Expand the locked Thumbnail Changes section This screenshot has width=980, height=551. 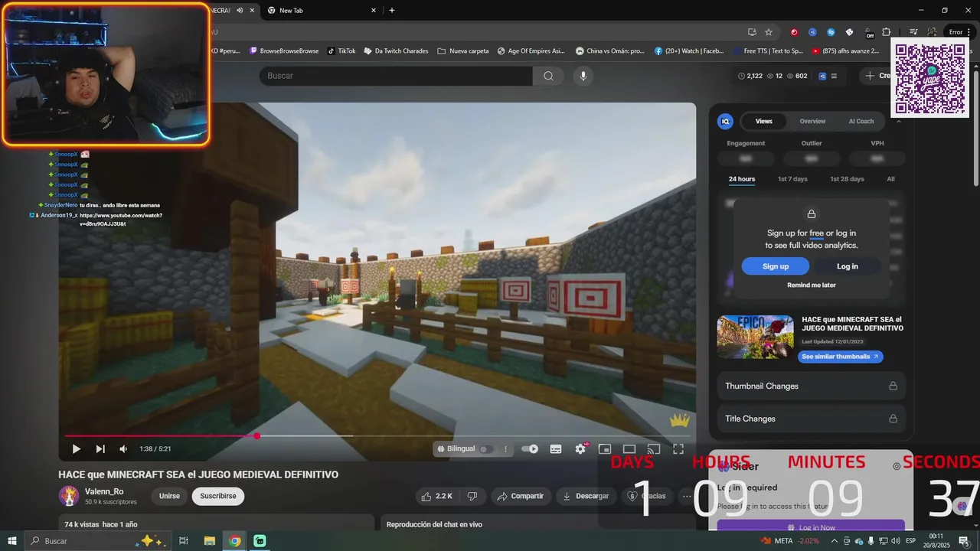click(812, 386)
